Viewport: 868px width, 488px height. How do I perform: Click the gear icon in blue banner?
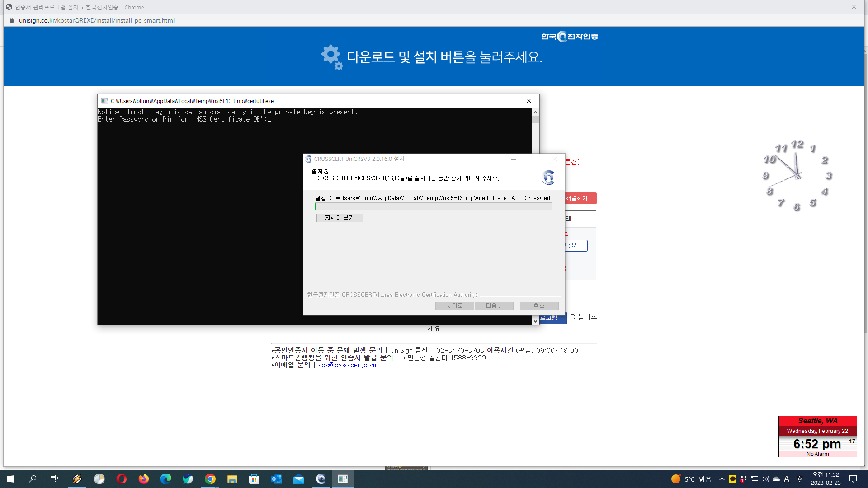point(332,57)
